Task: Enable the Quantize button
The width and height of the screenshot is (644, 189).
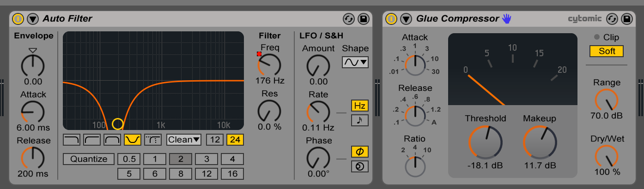Action: point(89,159)
